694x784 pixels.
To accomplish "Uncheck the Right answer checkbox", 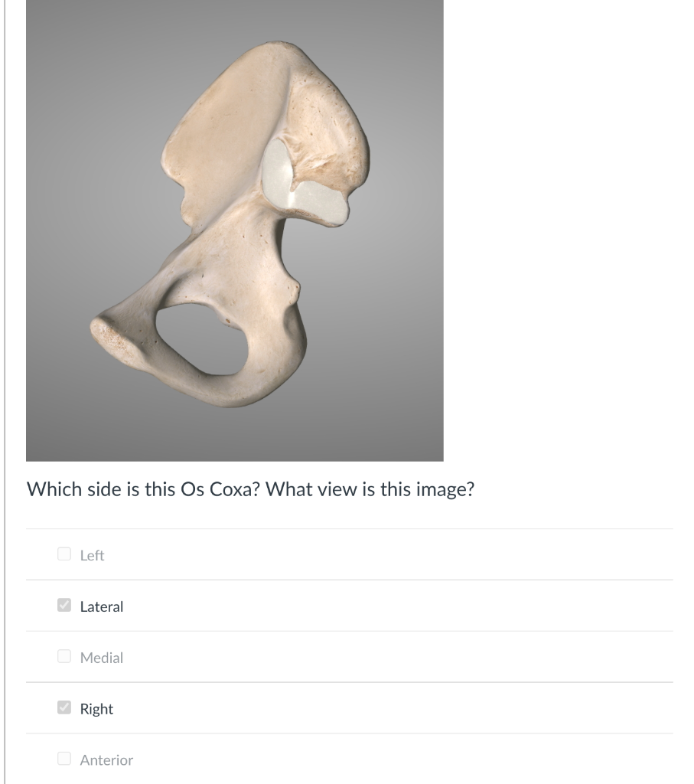I will 64,708.
